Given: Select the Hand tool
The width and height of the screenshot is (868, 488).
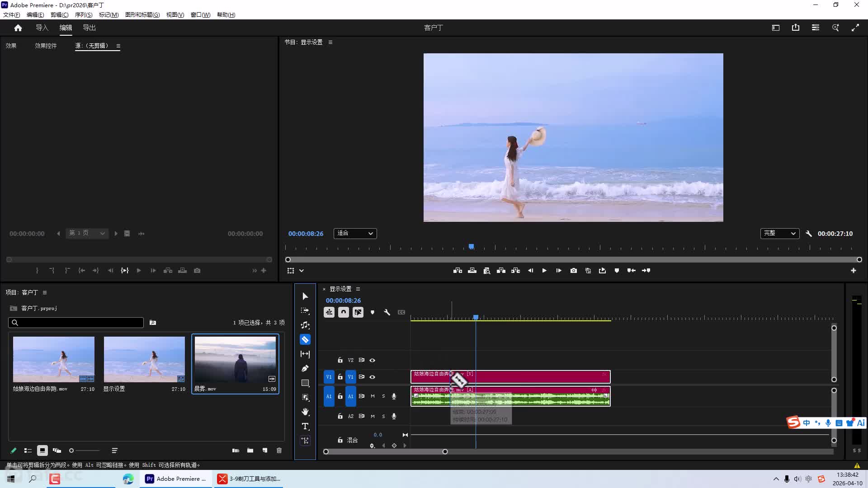Looking at the screenshot, I should 305,412.
